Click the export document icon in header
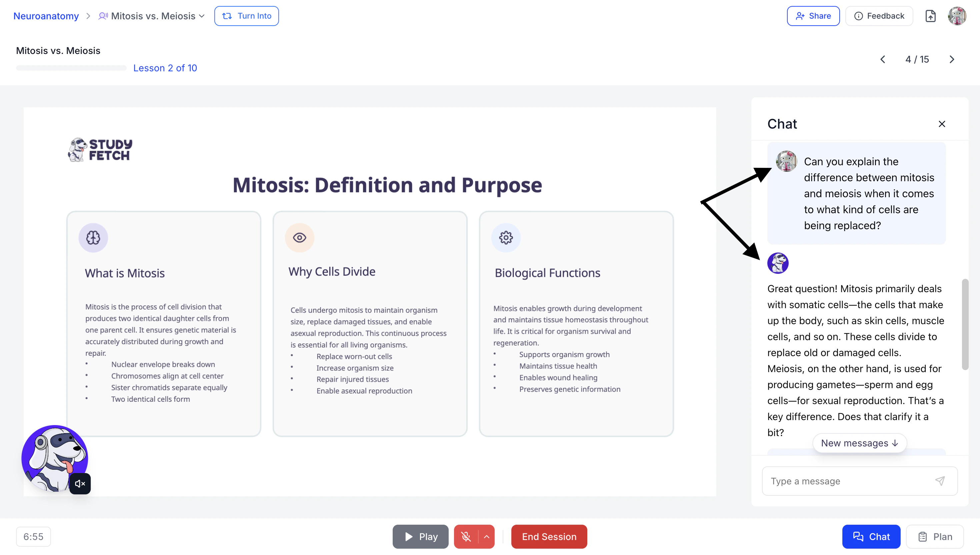This screenshot has width=980, height=555. click(930, 16)
